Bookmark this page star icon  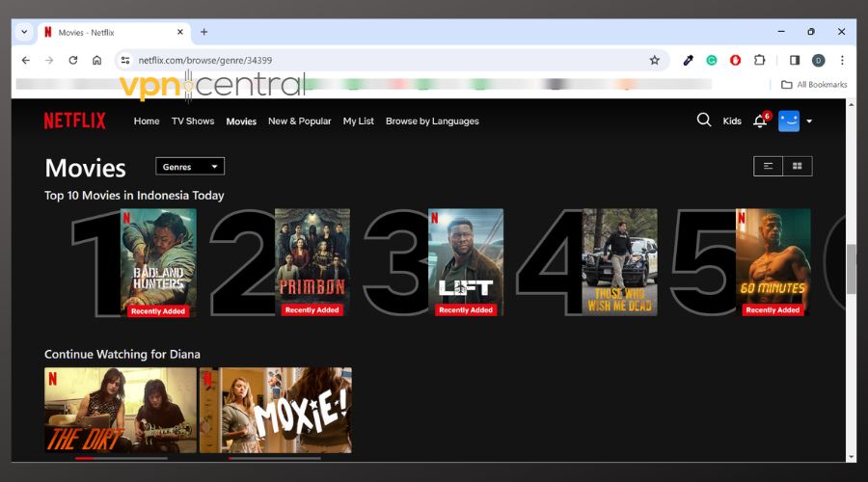coord(654,61)
